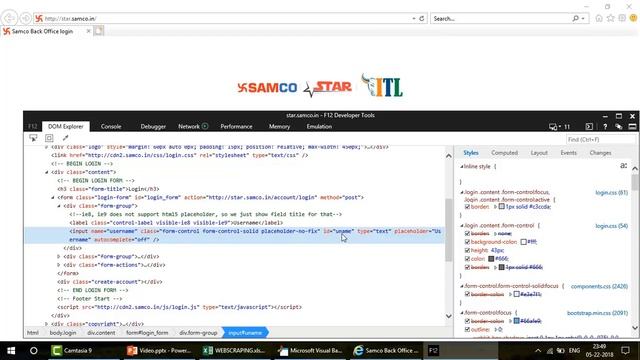The image size is (640, 360).
Task: Uncheck the outline 0 property
Action: coord(467,329)
